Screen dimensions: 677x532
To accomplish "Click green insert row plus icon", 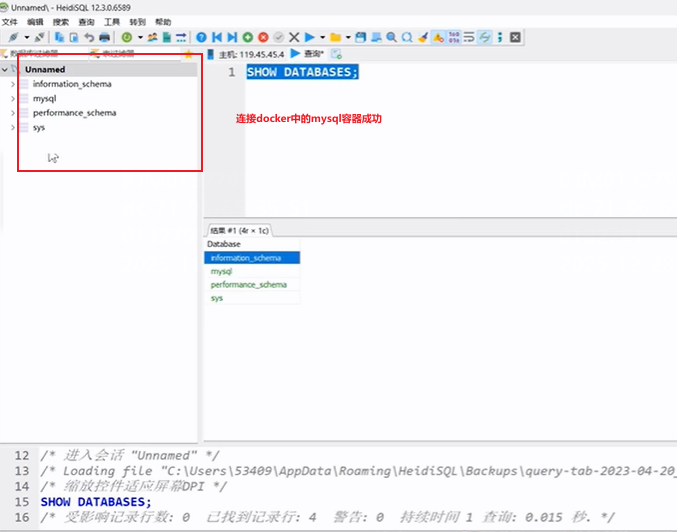I will tap(248, 38).
